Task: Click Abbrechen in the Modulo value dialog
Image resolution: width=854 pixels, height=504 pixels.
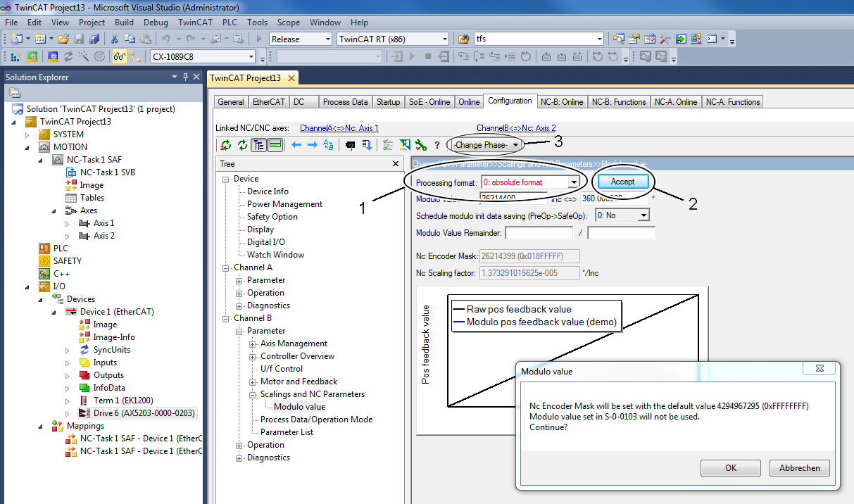Action: tap(800, 468)
